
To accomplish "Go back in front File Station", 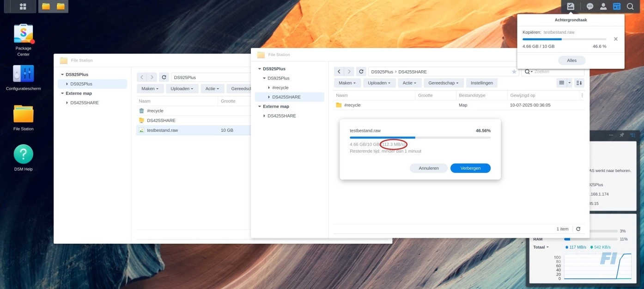I will (x=339, y=72).
